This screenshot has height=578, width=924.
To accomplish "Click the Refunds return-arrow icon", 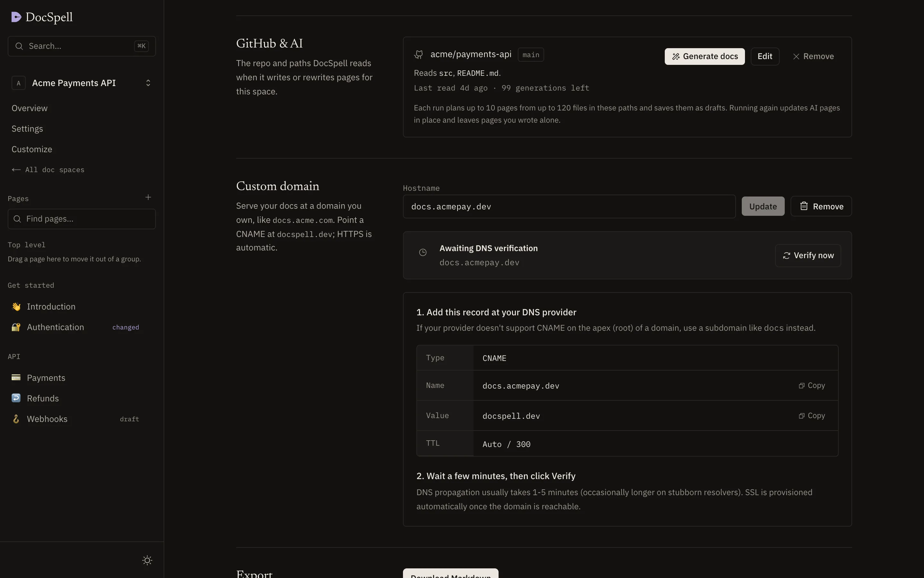I will click(16, 398).
